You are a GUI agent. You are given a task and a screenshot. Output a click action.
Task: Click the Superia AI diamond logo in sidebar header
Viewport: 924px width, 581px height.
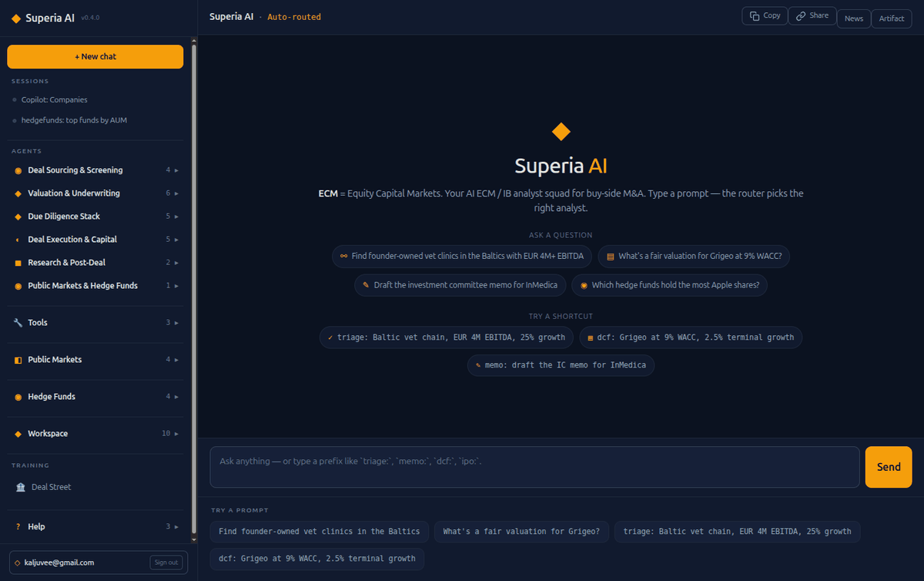16,18
